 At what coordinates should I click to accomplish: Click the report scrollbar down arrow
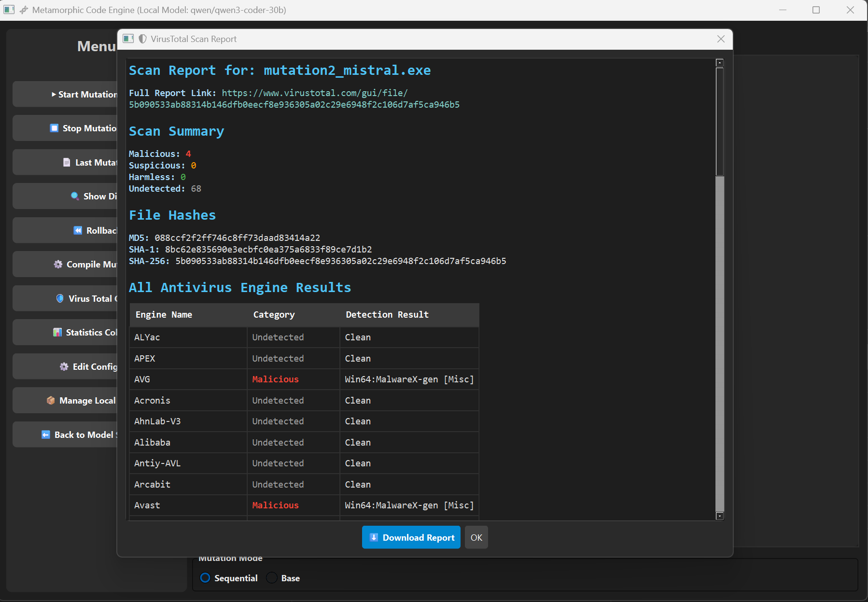point(720,516)
